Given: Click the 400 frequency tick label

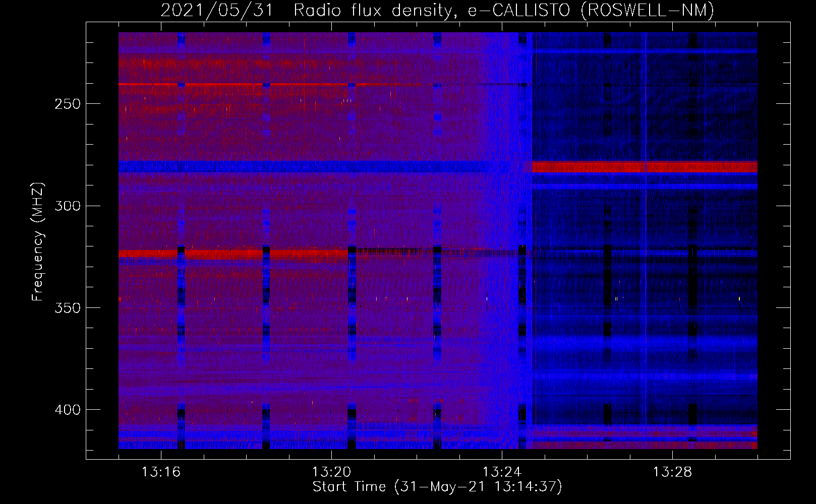Looking at the screenshot, I should click(68, 410).
